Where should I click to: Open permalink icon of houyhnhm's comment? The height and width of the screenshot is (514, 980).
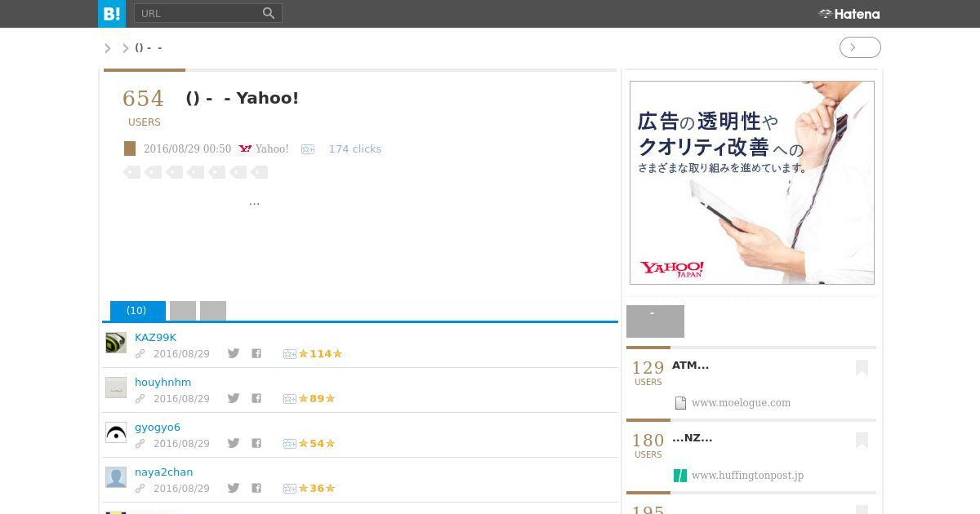(x=140, y=399)
